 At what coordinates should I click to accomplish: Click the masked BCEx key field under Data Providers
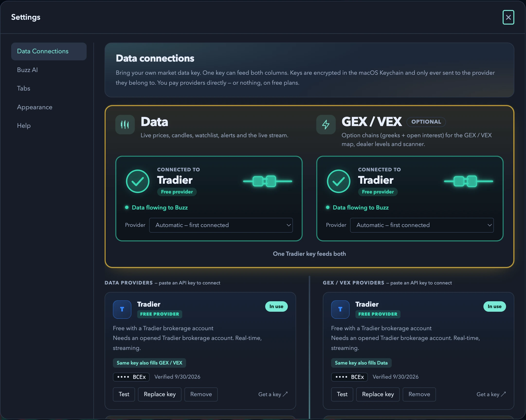pyautogui.click(x=131, y=377)
